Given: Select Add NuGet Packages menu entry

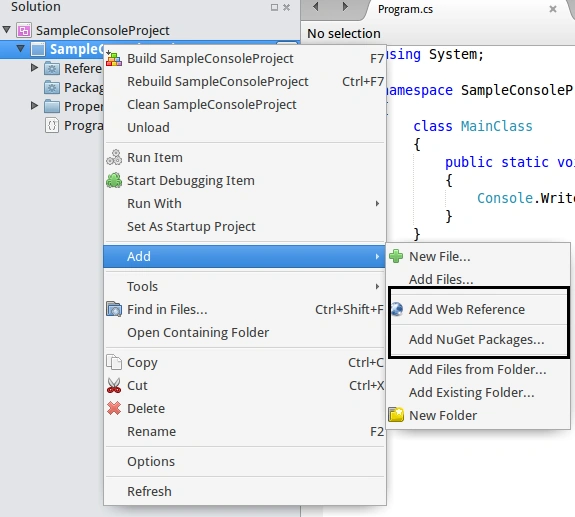Looking at the screenshot, I should [x=479, y=340].
